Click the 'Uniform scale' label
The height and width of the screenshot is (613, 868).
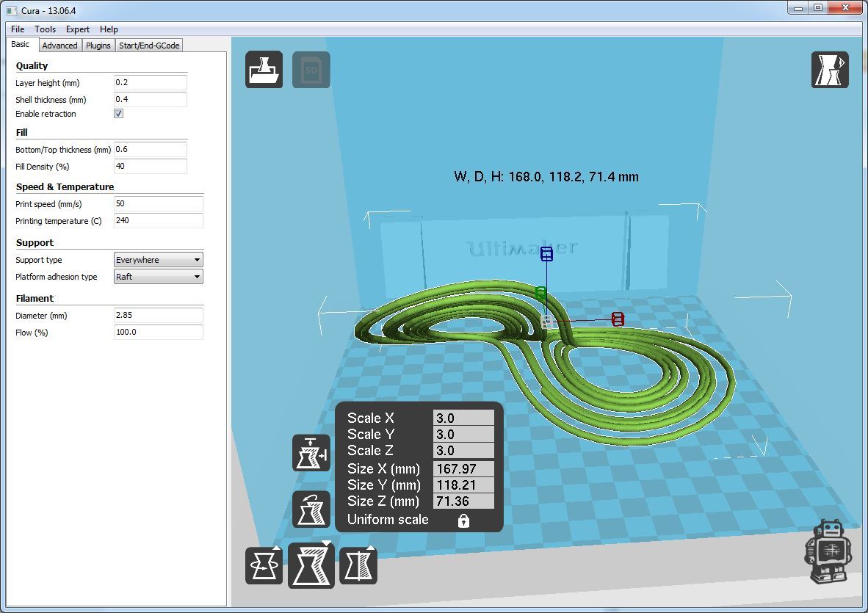pos(388,520)
